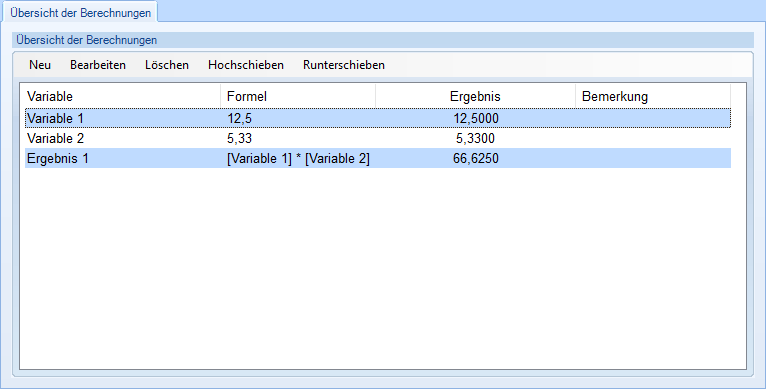This screenshot has height=389, width=766.
Task: Click formula [Variable 1] * [Variable 2]
Action: [298, 158]
